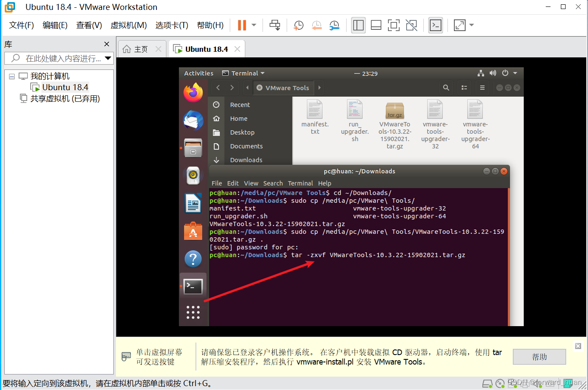
Task: Close the 主页 tab
Action: pos(158,49)
